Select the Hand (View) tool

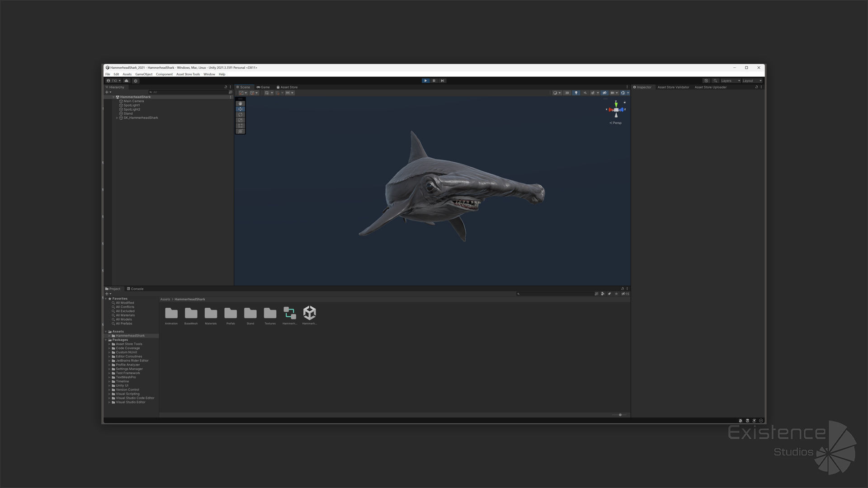click(x=241, y=103)
